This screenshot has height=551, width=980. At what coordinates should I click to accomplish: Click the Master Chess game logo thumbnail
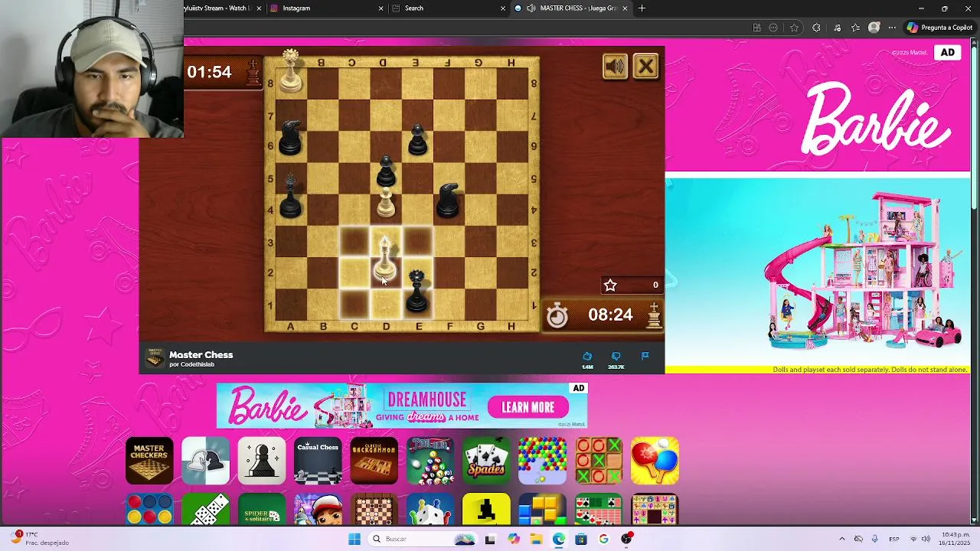pos(155,359)
